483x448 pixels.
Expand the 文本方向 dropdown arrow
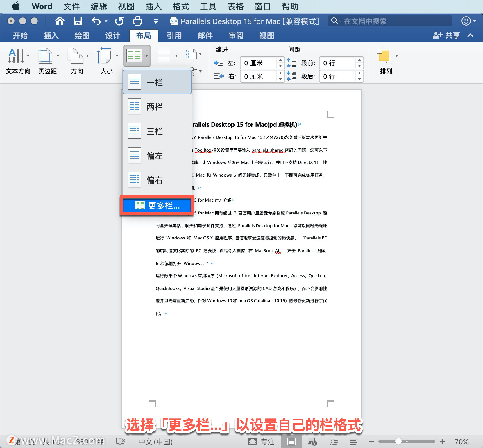[x=28, y=55]
